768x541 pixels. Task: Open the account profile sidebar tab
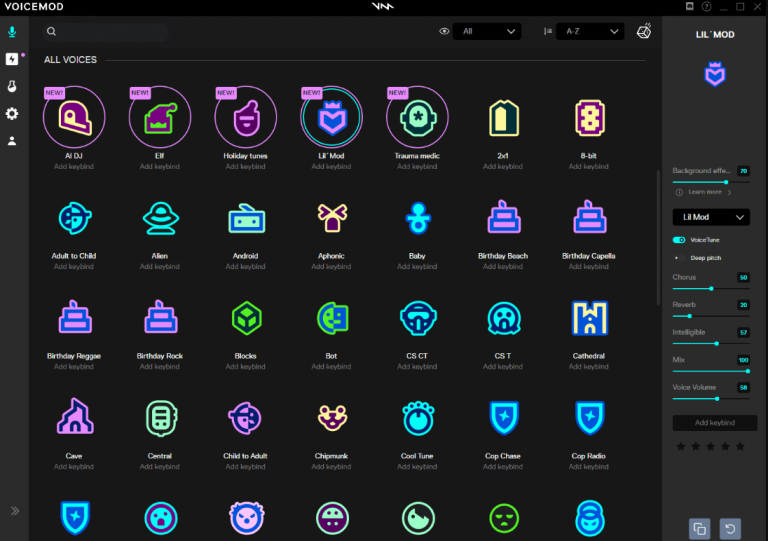coord(12,141)
